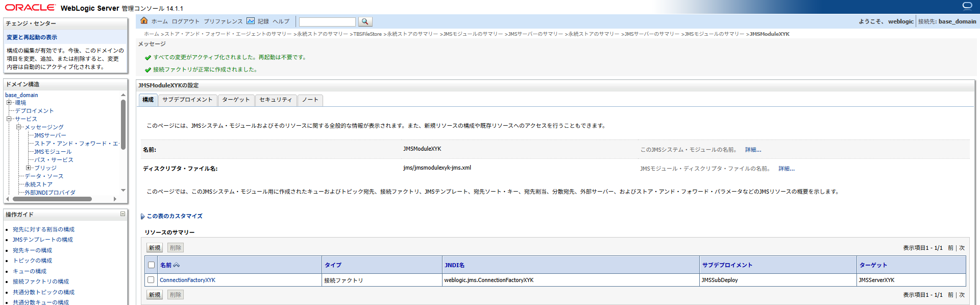Select 永続ストア tree item
Image resolution: width=980 pixels, height=305 pixels.
[38, 184]
